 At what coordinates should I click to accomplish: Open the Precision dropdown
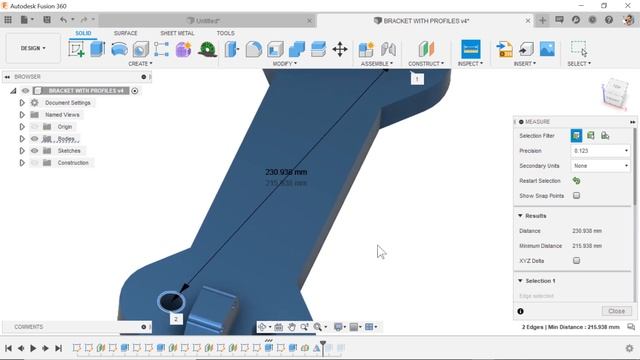(x=600, y=151)
